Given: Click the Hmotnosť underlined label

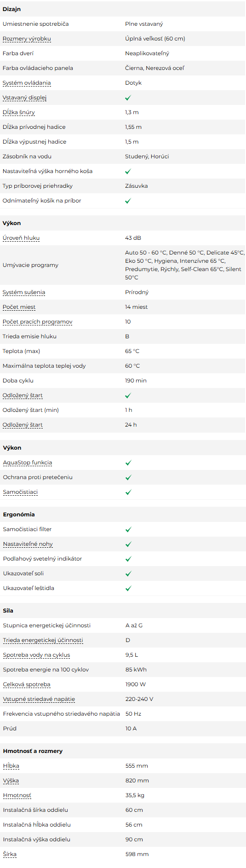Looking at the screenshot, I should [17, 795].
